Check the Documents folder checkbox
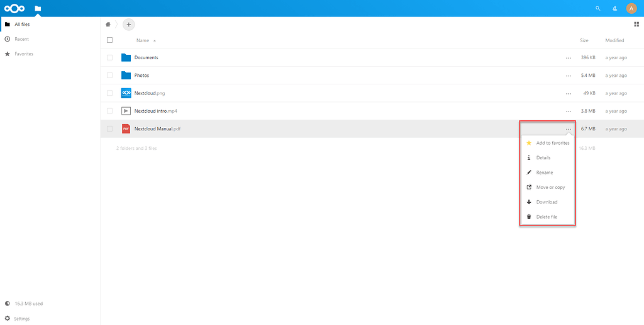 tap(109, 57)
